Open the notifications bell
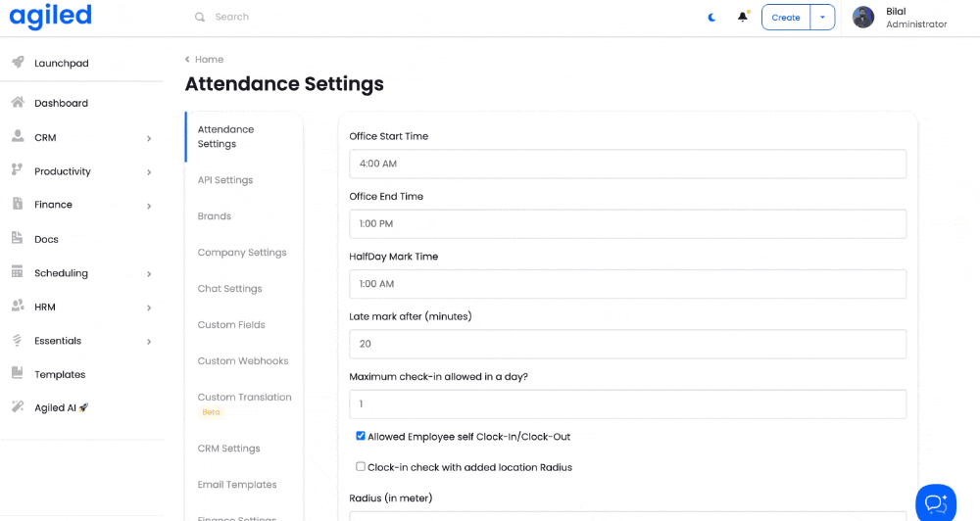 [x=743, y=17]
